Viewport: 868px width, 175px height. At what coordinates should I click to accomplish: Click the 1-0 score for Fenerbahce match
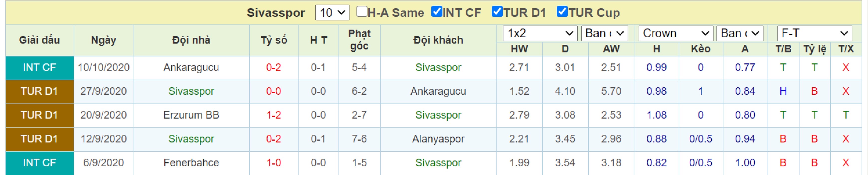point(274,163)
